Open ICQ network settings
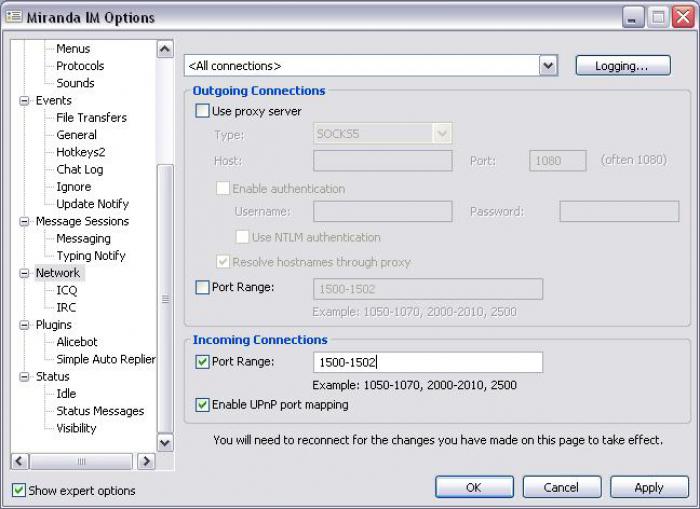The width and height of the screenshot is (700, 509). click(67, 290)
